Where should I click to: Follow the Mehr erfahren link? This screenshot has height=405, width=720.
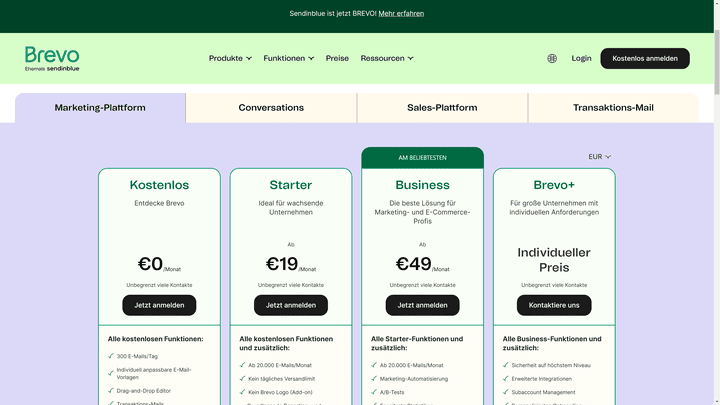pyautogui.click(x=401, y=13)
